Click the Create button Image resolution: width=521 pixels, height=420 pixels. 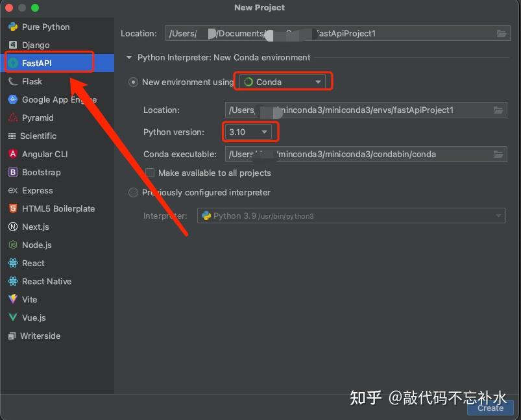(491, 408)
